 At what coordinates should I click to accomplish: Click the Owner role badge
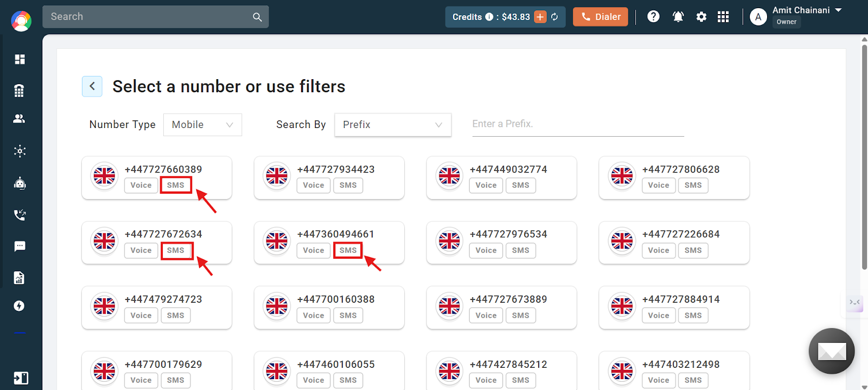click(x=787, y=22)
